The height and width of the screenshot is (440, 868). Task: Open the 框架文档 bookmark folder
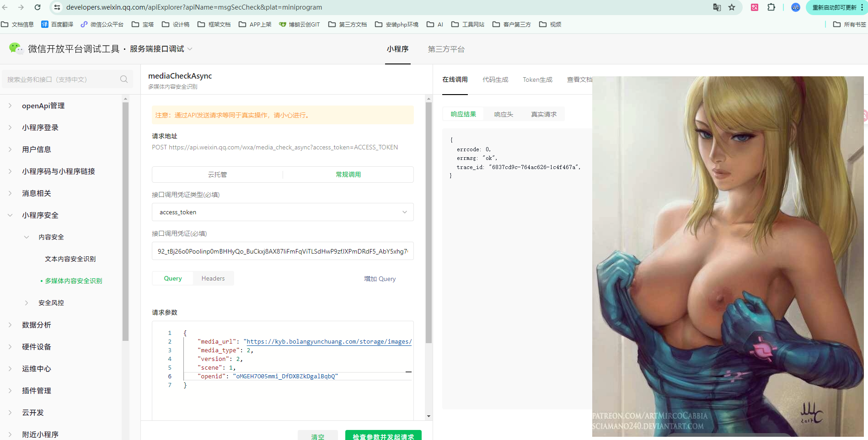tap(214, 24)
